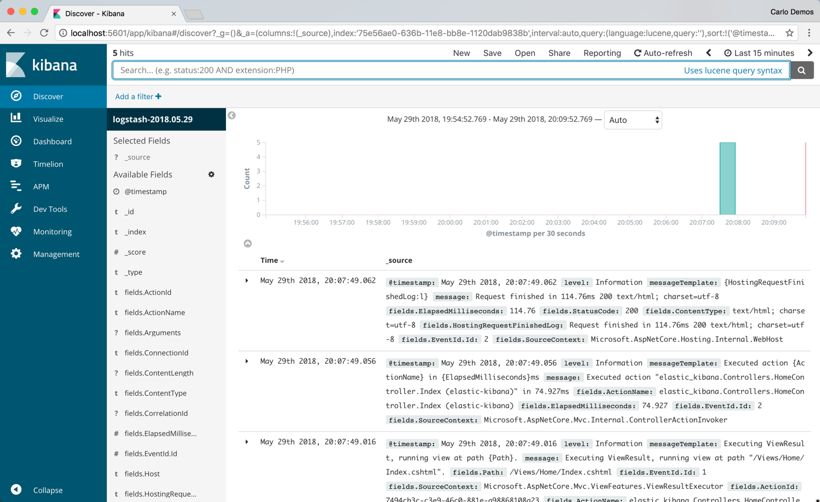Viewport: 820px width, 502px height.
Task: Toggle Auto-refresh in the top bar
Action: [663, 53]
